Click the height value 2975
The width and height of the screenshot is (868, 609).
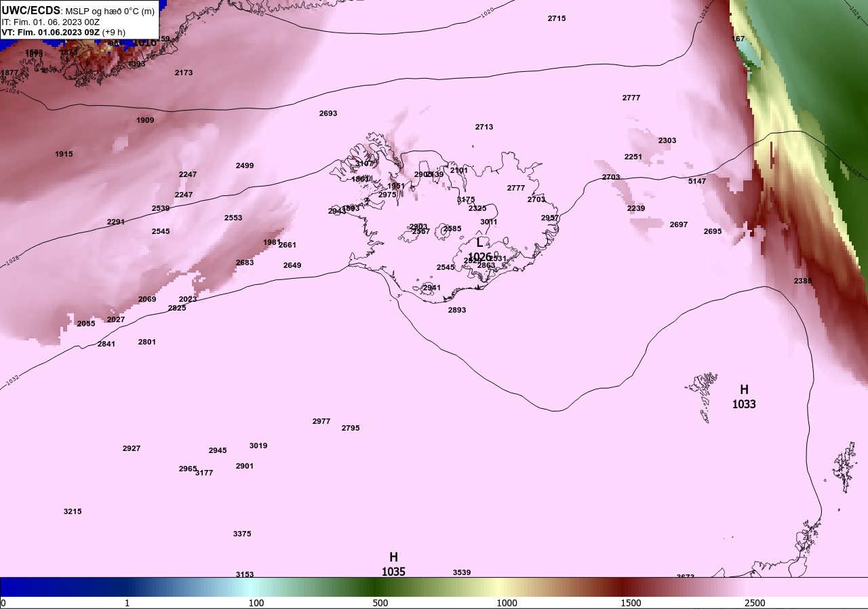[387, 195]
